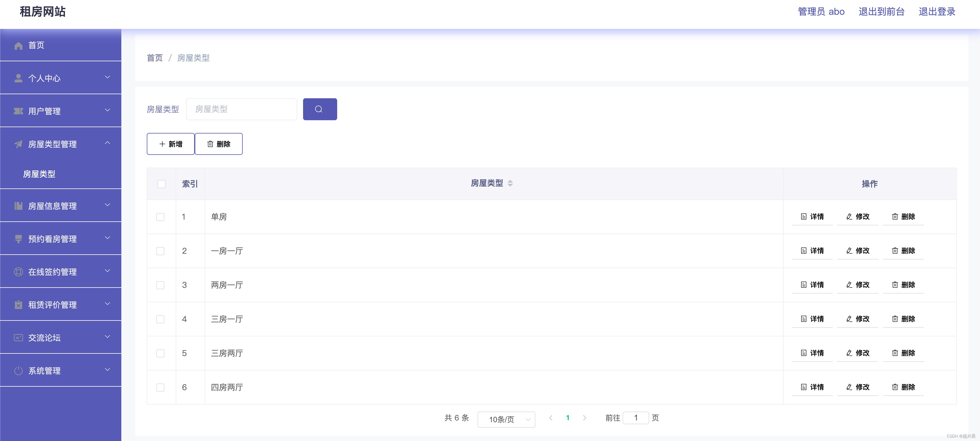
Task: Open 详情 for row 三房一厅
Action: coord(812,319)
